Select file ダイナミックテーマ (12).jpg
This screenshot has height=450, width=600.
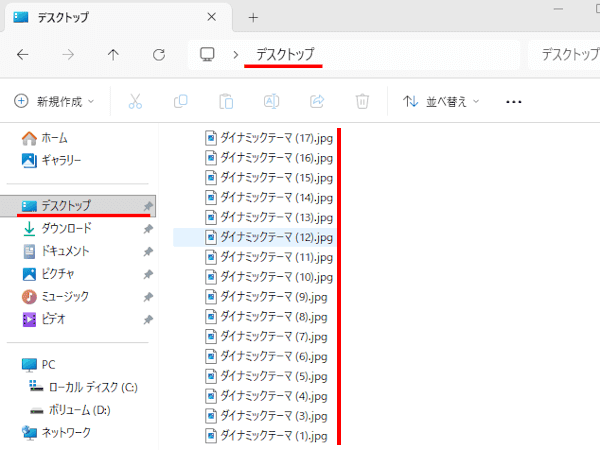coord(269,237)
